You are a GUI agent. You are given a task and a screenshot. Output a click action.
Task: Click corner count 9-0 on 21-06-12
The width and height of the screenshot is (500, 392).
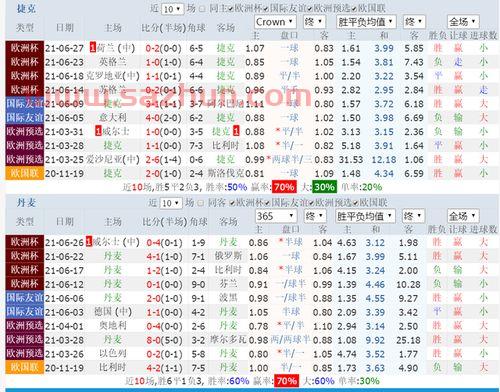point(198,285)
